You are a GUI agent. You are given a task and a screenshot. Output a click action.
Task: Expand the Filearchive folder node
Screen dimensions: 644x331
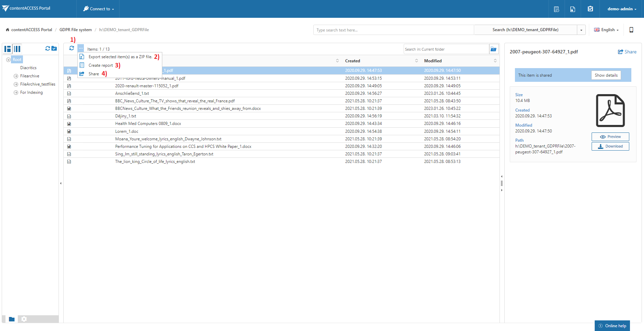point(16,76)
